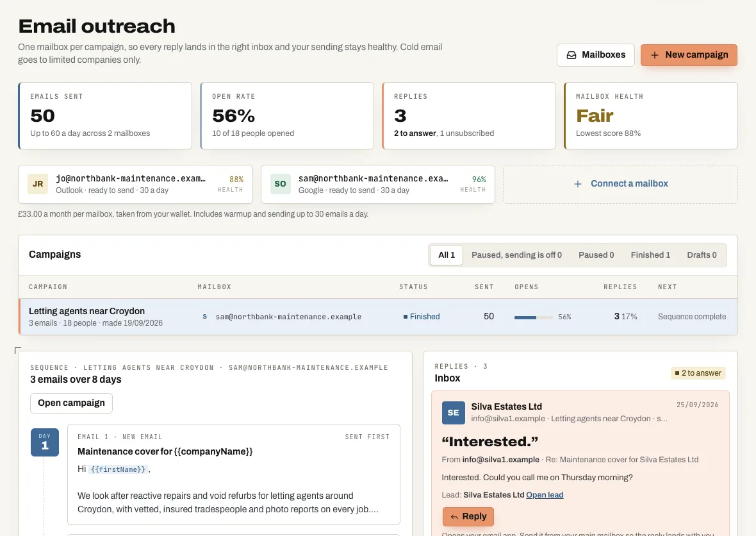Image resolution: width=756 pixels, height=536 pixels.
Task: Select the All 1 campaigns tab
Action: (x=447, y=255)
